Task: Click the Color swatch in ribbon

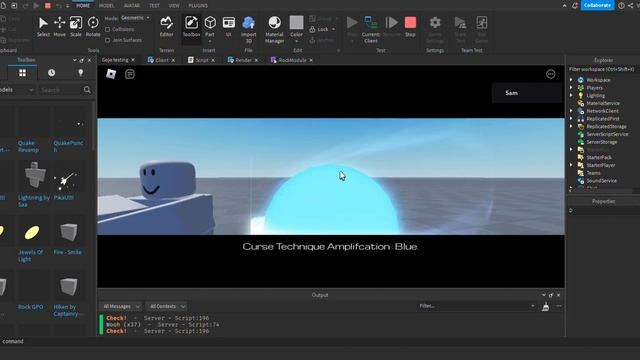Action: point(296,23)
